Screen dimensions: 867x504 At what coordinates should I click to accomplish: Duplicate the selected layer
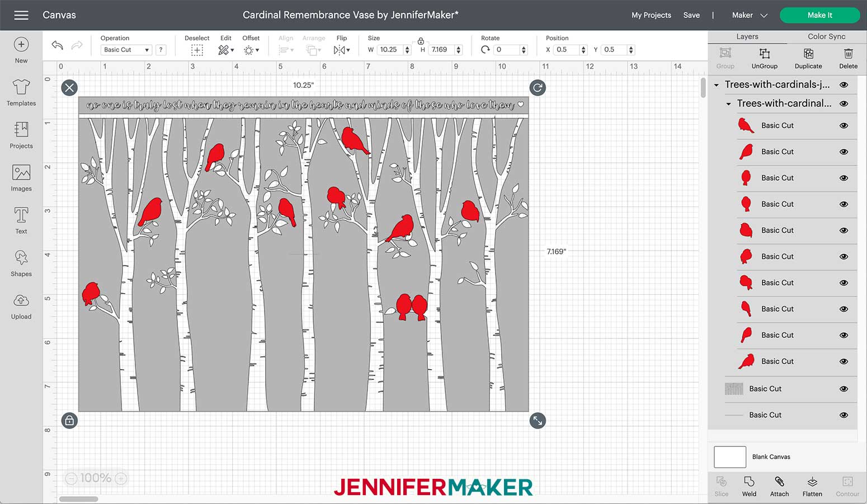coord(808,58)
